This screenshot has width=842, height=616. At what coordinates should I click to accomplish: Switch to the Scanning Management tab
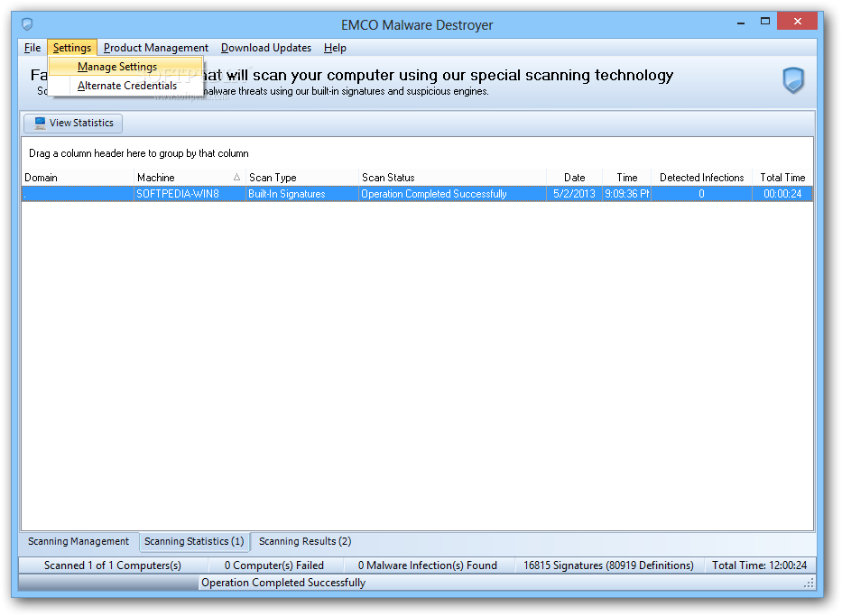(x=79, y=541)
